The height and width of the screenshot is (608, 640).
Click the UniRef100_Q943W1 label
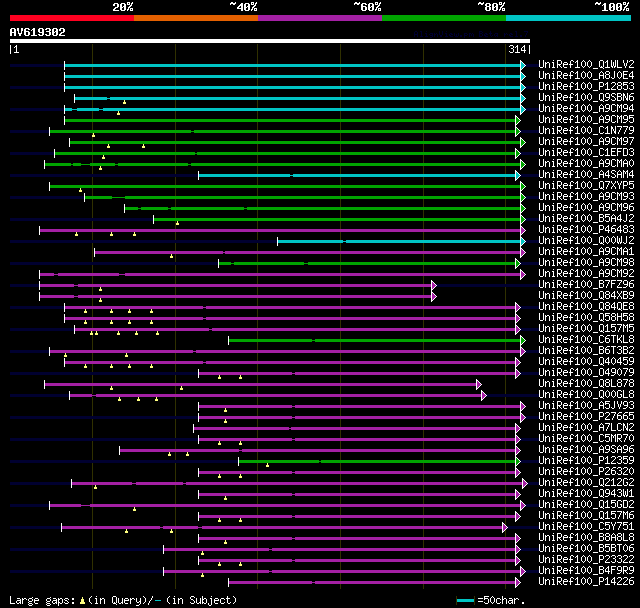tap(586, 494)
